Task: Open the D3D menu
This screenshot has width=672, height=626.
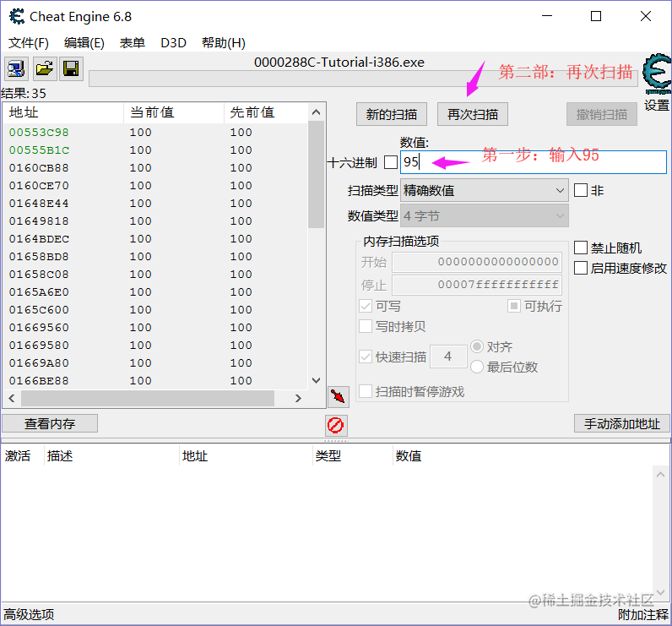Action: 173,43
